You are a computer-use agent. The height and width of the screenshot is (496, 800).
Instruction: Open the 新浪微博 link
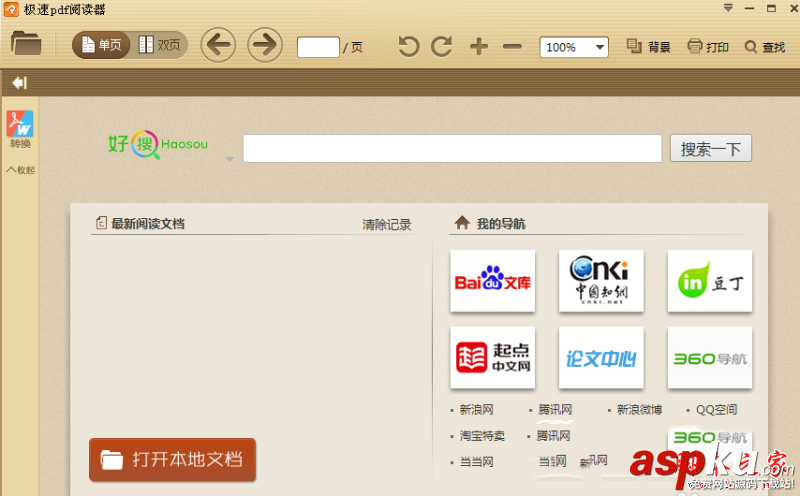point(639,410)
